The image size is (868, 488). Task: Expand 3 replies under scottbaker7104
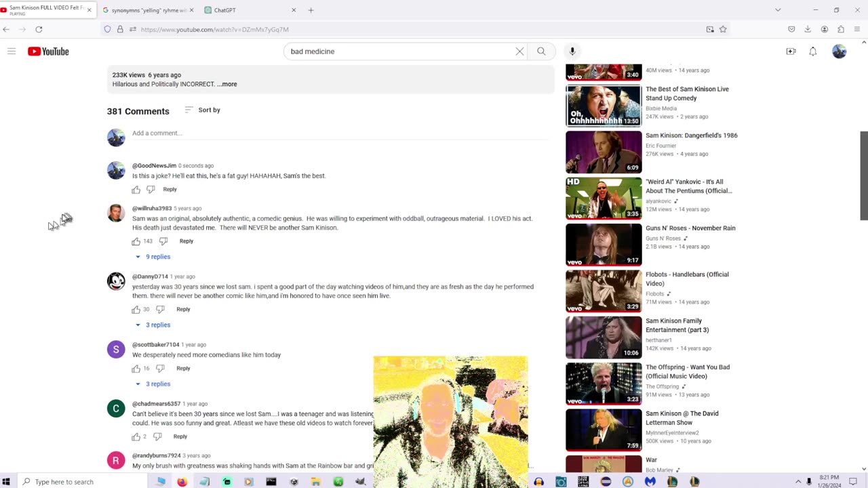pyautogui.click(x=153, y=384)
